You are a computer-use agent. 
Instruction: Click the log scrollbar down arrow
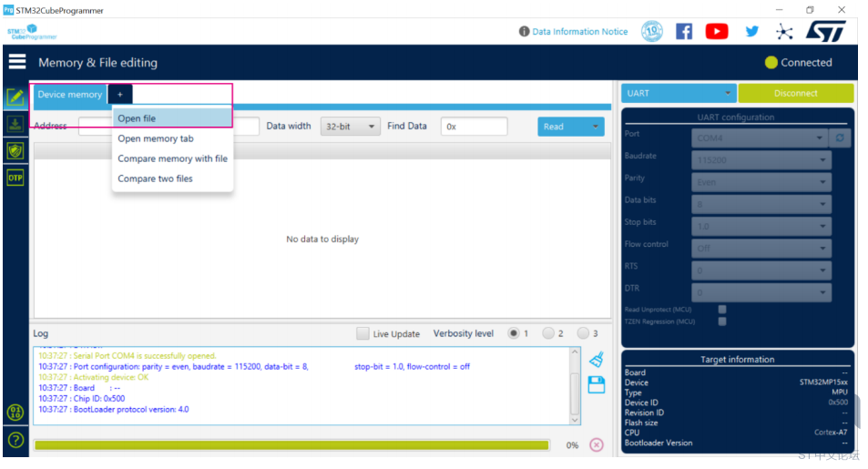(x=575, y=420)
